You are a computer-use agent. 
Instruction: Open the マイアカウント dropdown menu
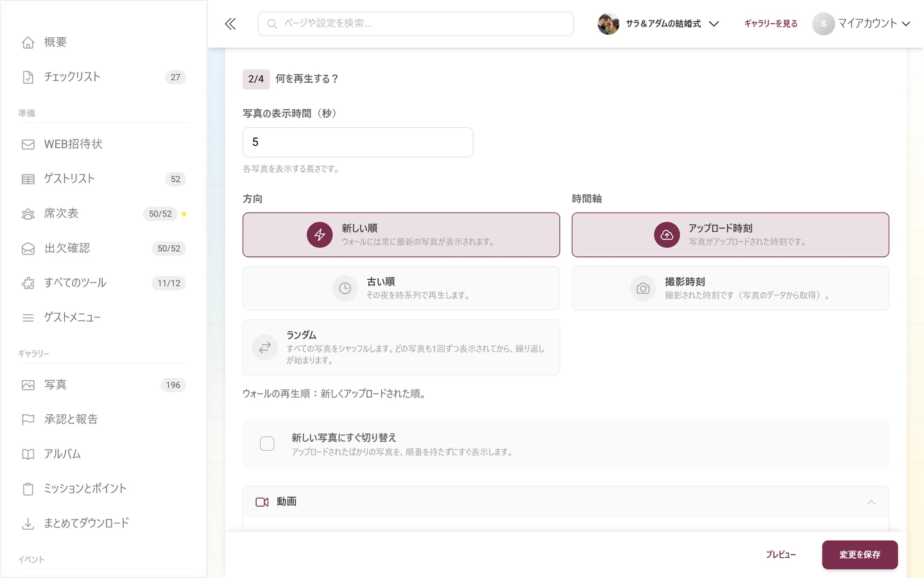(x=861, y=24)
